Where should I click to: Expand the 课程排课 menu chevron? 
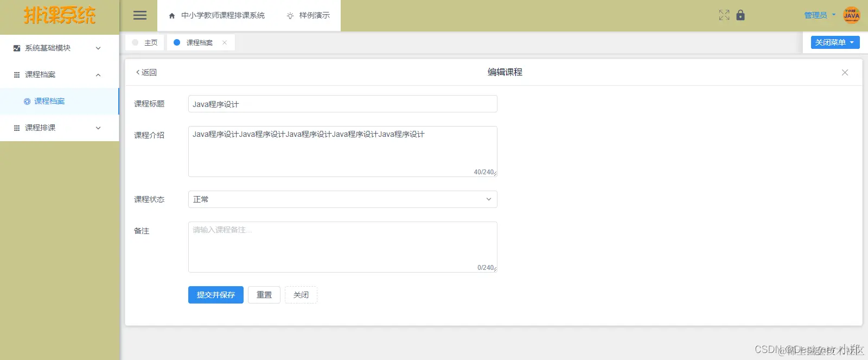tap(98, 128)
